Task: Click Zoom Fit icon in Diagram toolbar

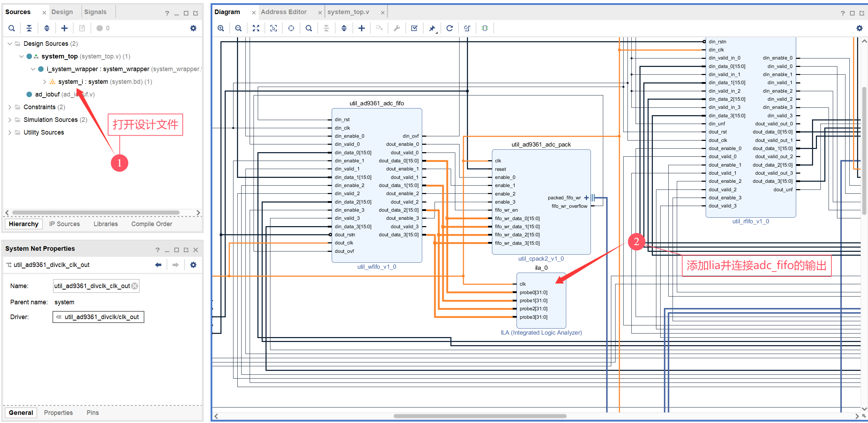Action: pos(256,28)
